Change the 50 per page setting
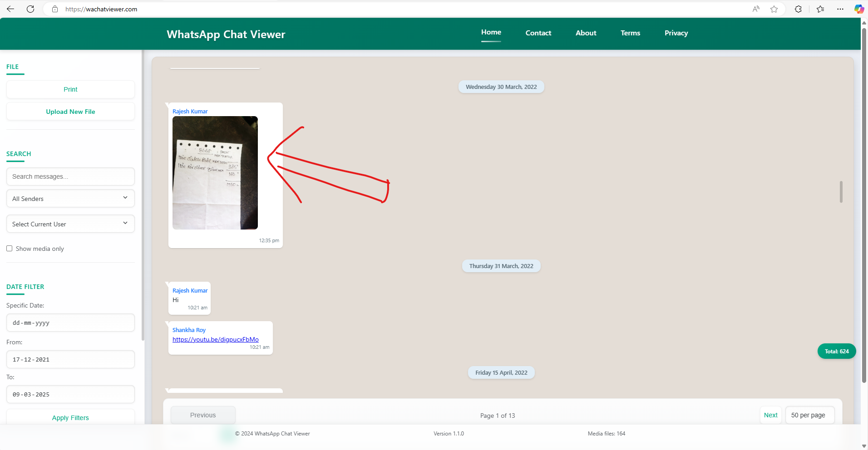The image size is (868, 450). click(809, 415)
